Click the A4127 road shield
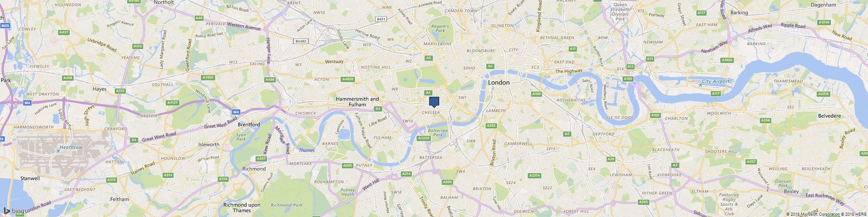Viewport: 868px width, 217px height. coord(172,103)
